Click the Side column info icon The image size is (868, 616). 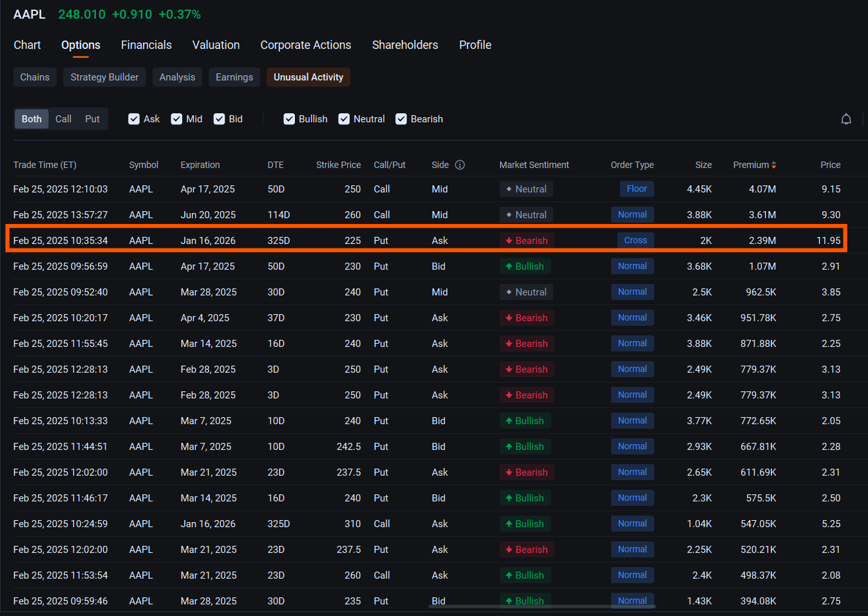pyautogui.click(x=460, y=165)
